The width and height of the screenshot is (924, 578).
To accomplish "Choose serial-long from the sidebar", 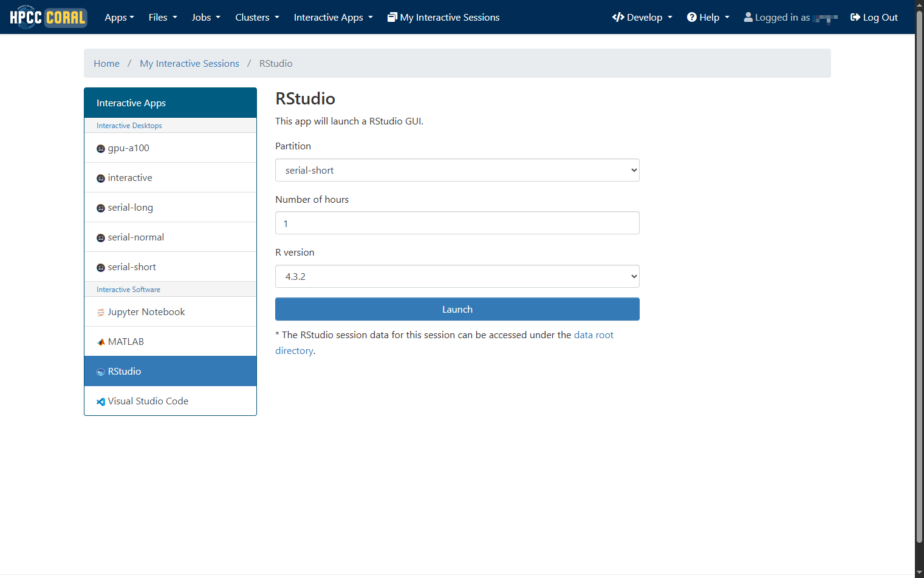I will 170,207.
